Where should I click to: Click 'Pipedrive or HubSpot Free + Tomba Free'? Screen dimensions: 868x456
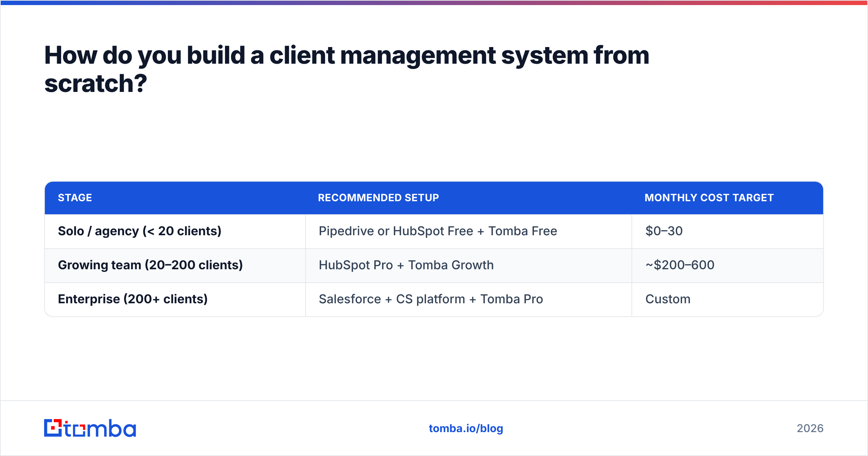click(x=469, y=231)
